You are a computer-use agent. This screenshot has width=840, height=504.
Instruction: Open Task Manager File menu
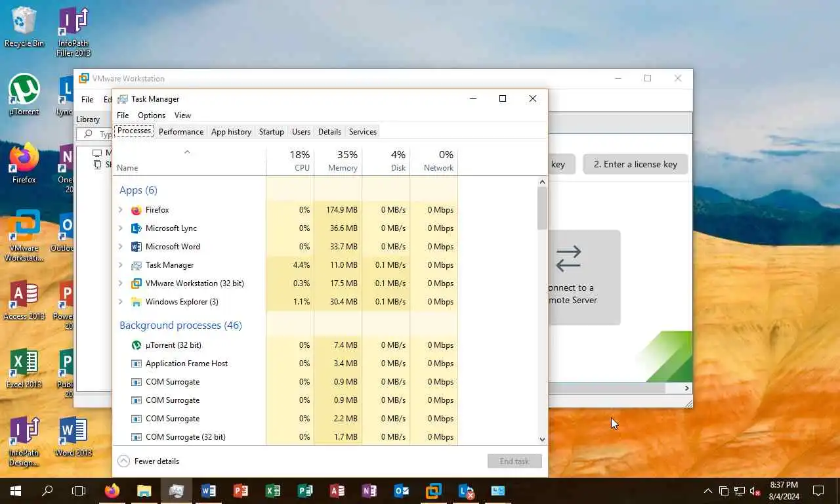pyautogui.click(x=123, y=115)
